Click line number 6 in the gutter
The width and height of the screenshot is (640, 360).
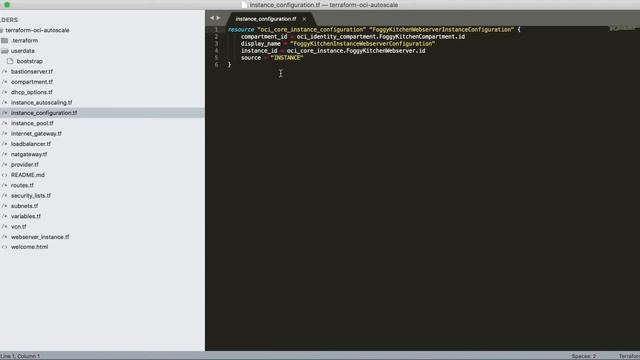click(216, 64)
